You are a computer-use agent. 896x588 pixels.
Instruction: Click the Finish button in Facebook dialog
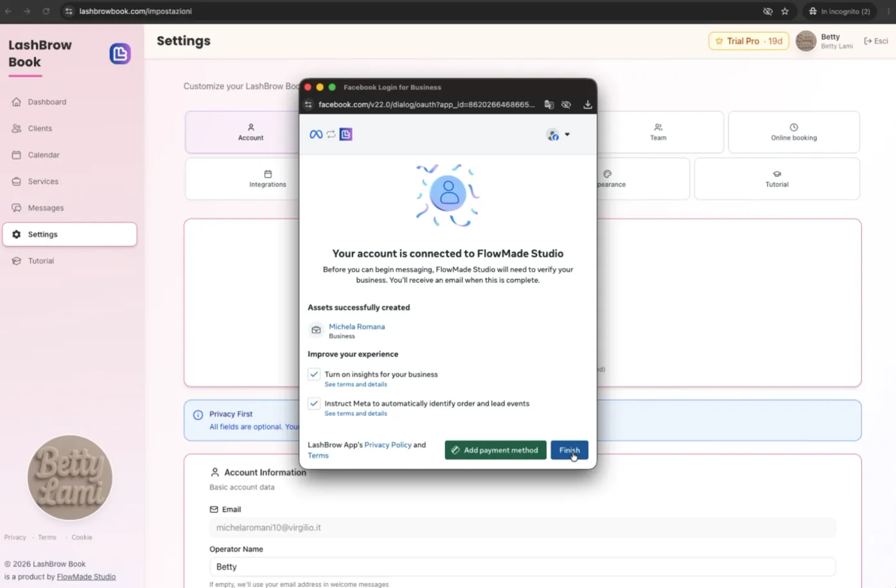click(x=569, y=450)
